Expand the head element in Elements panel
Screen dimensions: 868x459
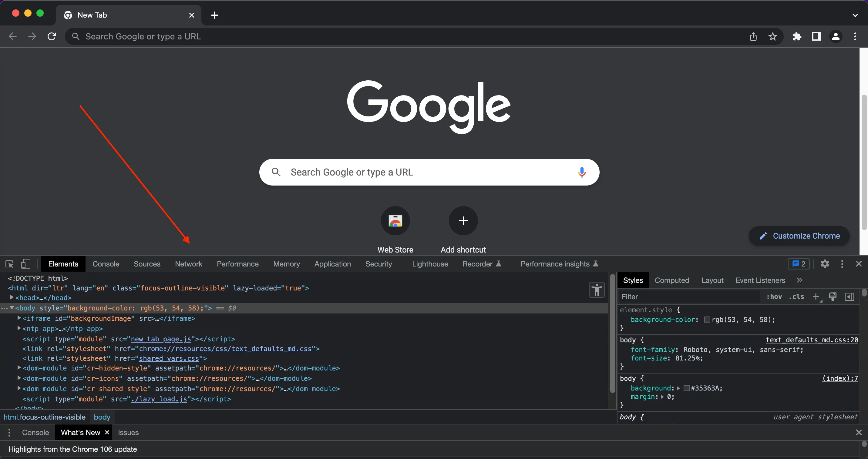click(x=12, y=297)
